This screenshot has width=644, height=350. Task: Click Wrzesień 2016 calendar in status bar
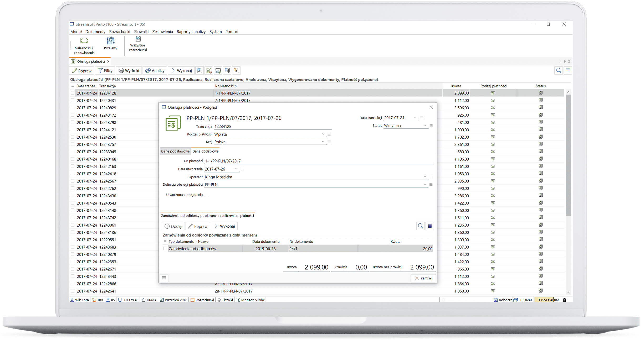pyautogui.click(x=174, y=300)
